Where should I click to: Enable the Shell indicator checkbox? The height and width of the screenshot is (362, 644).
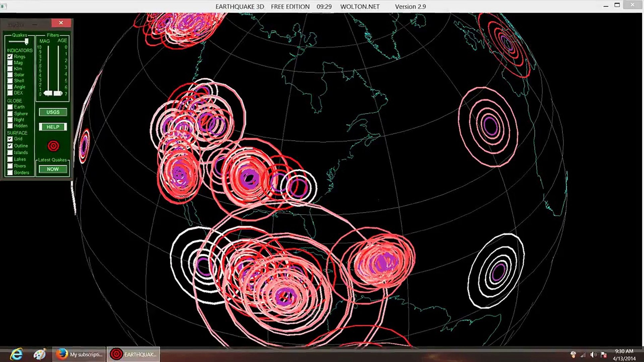(x=10, y=81)
